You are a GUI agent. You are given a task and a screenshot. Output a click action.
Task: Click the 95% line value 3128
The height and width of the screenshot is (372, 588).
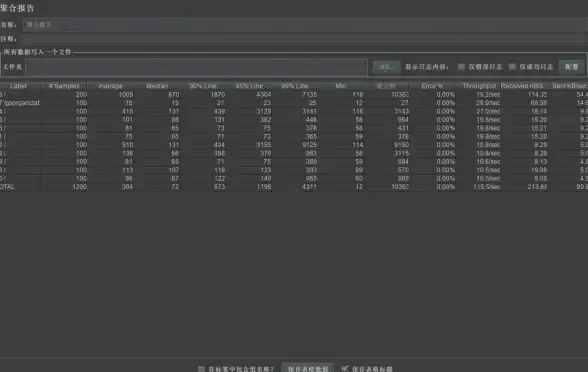(x=264, y=111)
